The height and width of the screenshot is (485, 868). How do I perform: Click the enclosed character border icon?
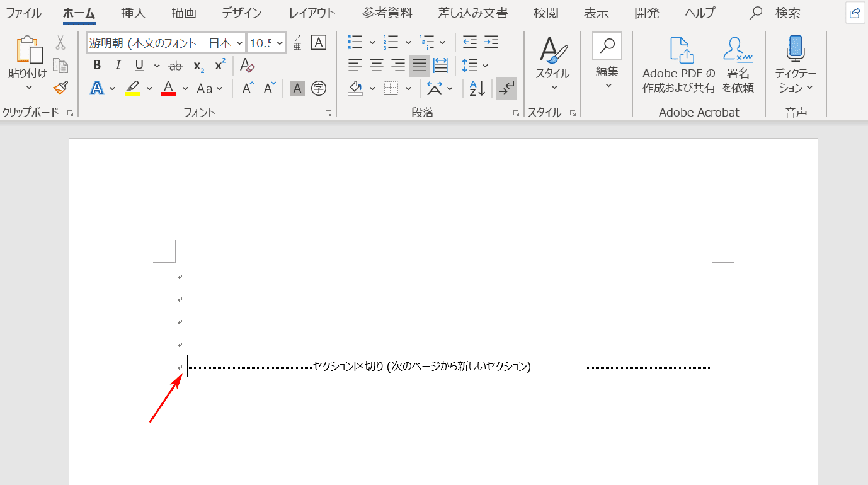(x=319, y=42)
